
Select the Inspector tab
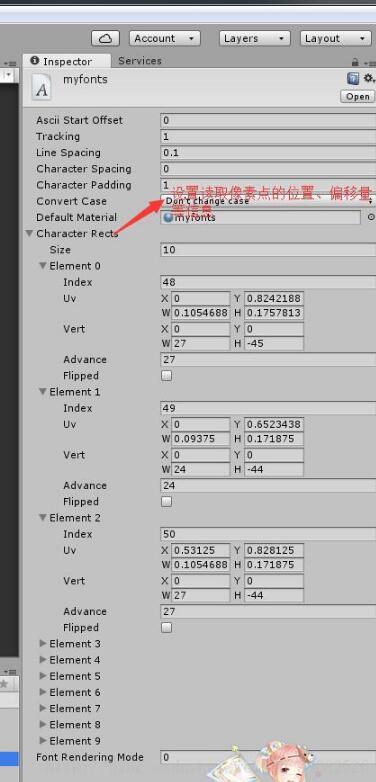67,61
